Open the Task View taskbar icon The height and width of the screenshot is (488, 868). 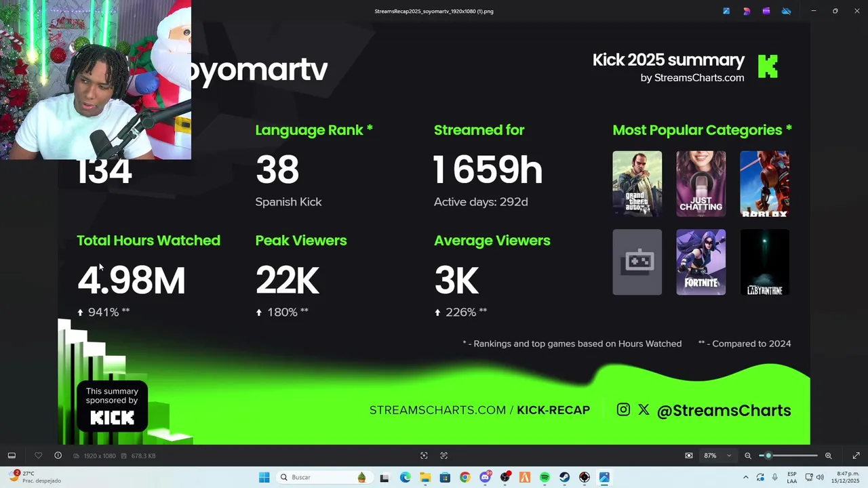[384, 477]
